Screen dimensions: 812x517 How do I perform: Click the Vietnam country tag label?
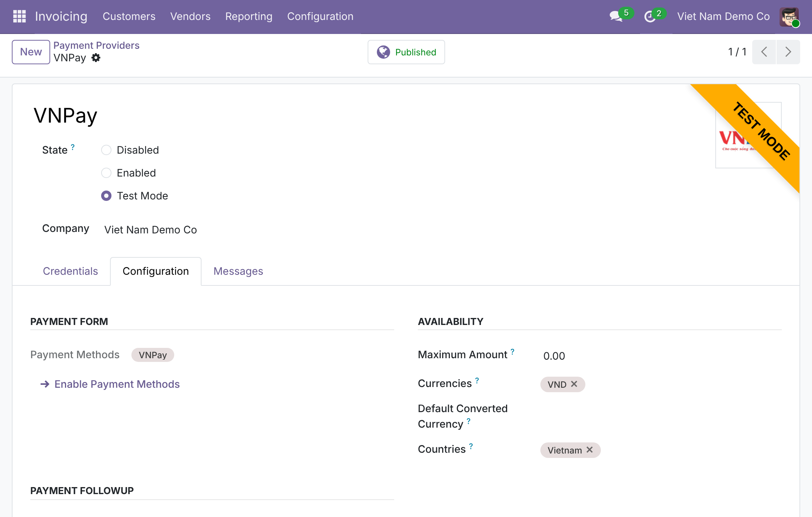pyautogui.click(x=565, y=450)
